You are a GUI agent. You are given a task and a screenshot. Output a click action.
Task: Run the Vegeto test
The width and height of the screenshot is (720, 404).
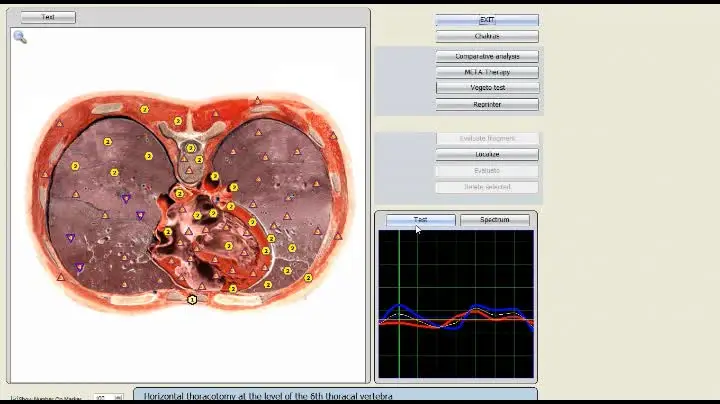(487, 88)
